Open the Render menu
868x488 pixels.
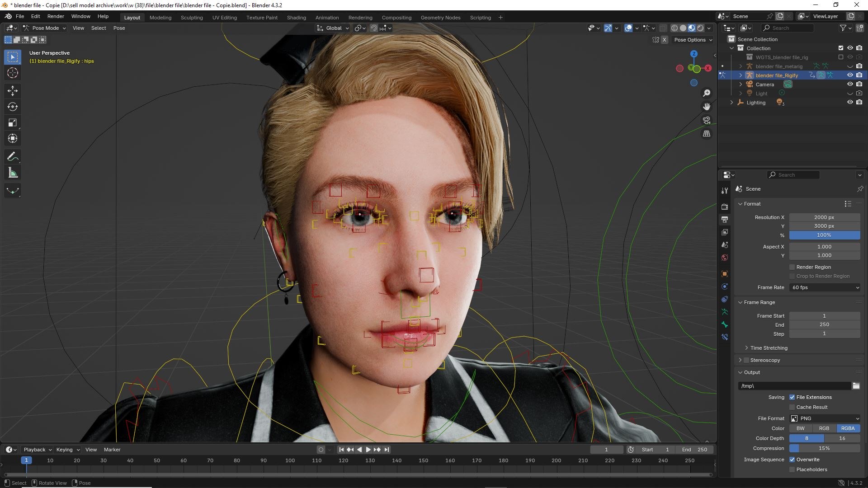[56, 16]
